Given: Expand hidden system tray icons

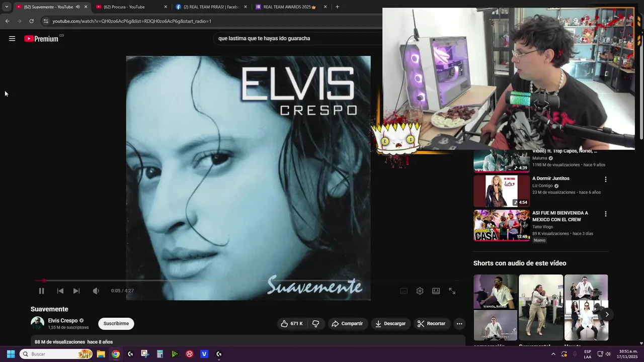Looking at the screenshot, I should pyautogui.click(x=553, y=354).
